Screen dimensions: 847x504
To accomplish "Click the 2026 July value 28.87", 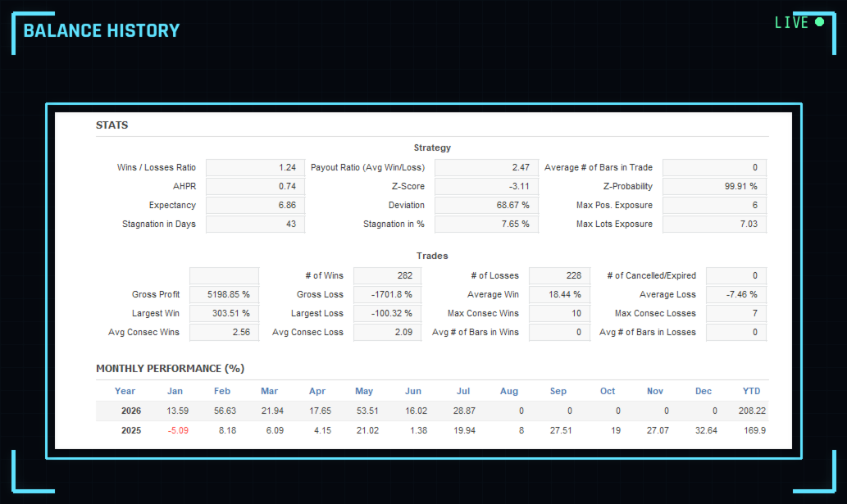I will 464,411.
